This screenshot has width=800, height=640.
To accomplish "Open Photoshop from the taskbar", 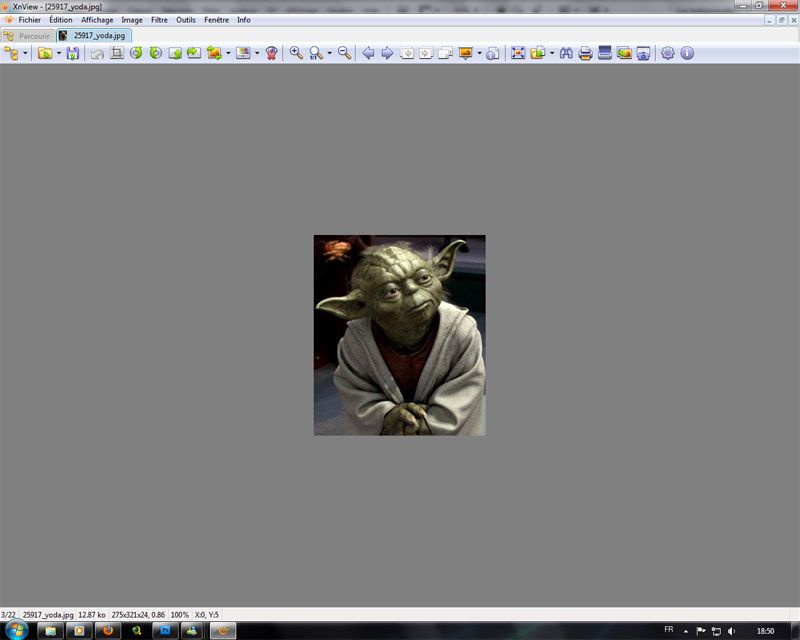I will tap(165, 631).
